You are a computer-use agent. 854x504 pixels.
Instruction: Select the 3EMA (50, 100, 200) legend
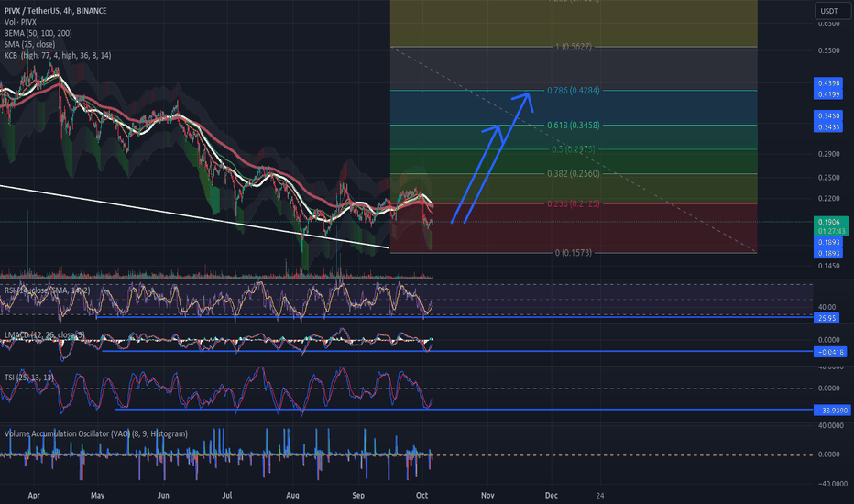tap(38, 33)
